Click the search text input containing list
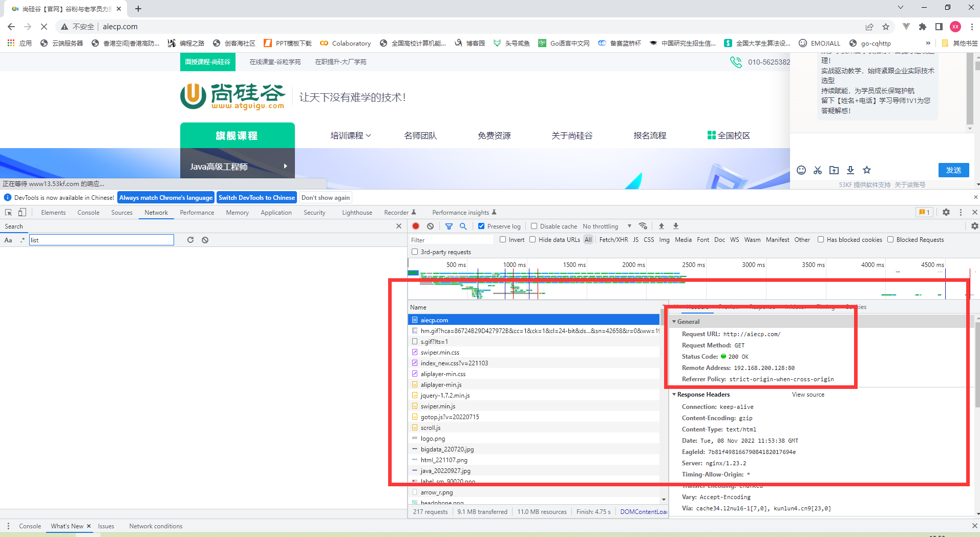Viewport: 980px width, 537px height. (101, 240)
